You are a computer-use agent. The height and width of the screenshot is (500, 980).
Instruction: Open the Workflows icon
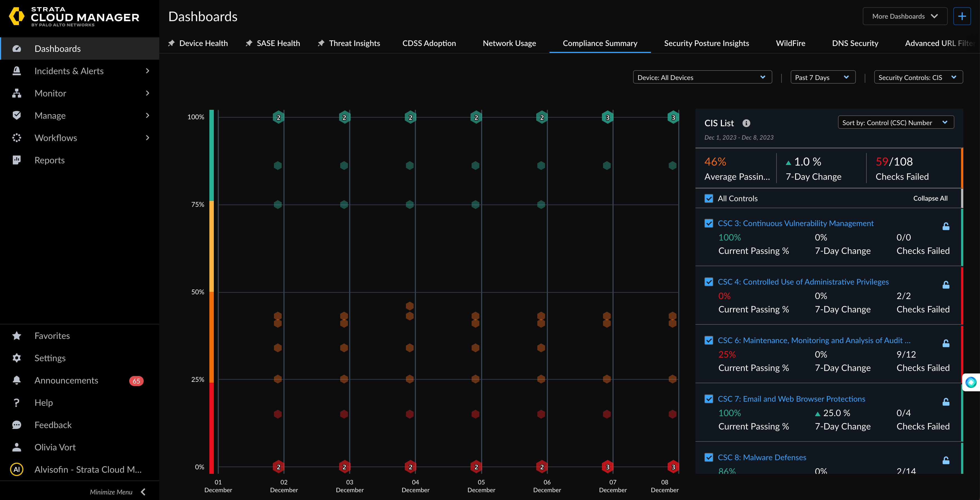(x=17, y=137)
